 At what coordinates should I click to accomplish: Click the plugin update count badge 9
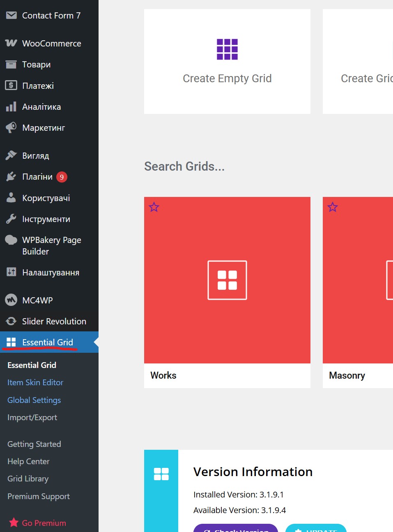[x=62, y=177]
